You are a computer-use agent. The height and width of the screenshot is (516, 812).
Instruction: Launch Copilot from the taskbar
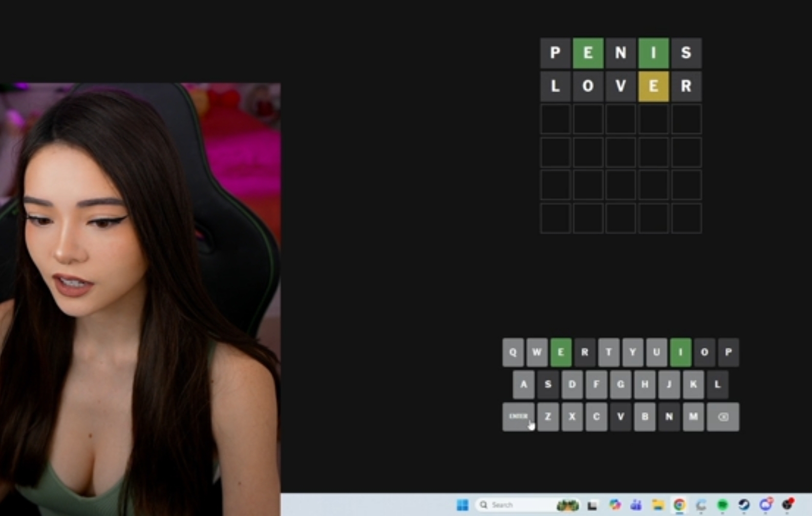pos(615,505)
